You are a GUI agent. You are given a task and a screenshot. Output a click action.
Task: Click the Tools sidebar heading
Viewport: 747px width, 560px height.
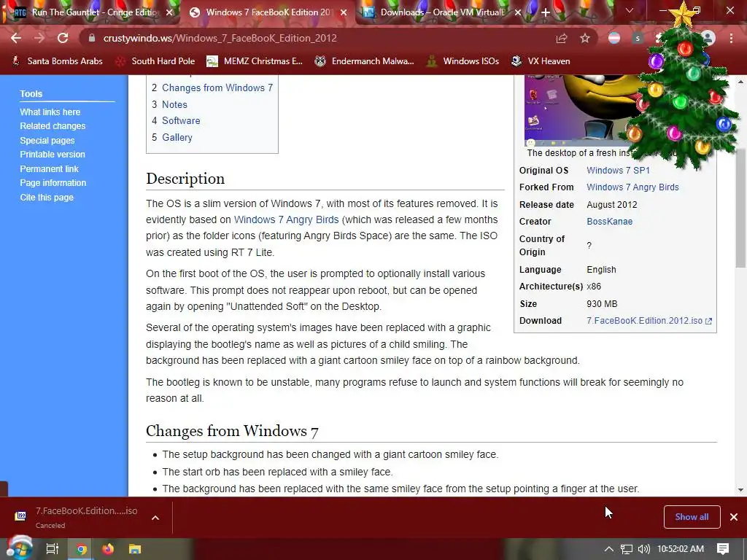31,94
